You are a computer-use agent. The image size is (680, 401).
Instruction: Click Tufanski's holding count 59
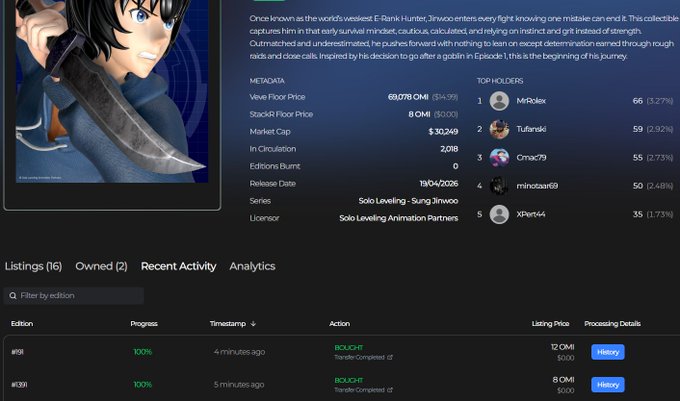click(638, 129)
